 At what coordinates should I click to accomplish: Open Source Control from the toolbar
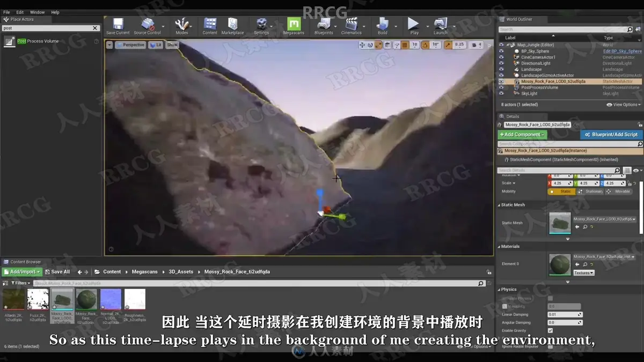147,26
